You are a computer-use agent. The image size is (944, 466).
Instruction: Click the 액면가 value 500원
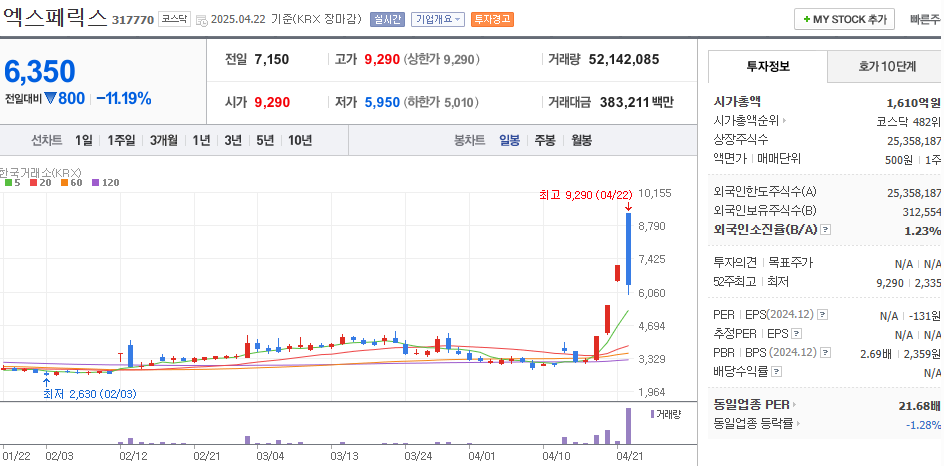pos(901,160)
